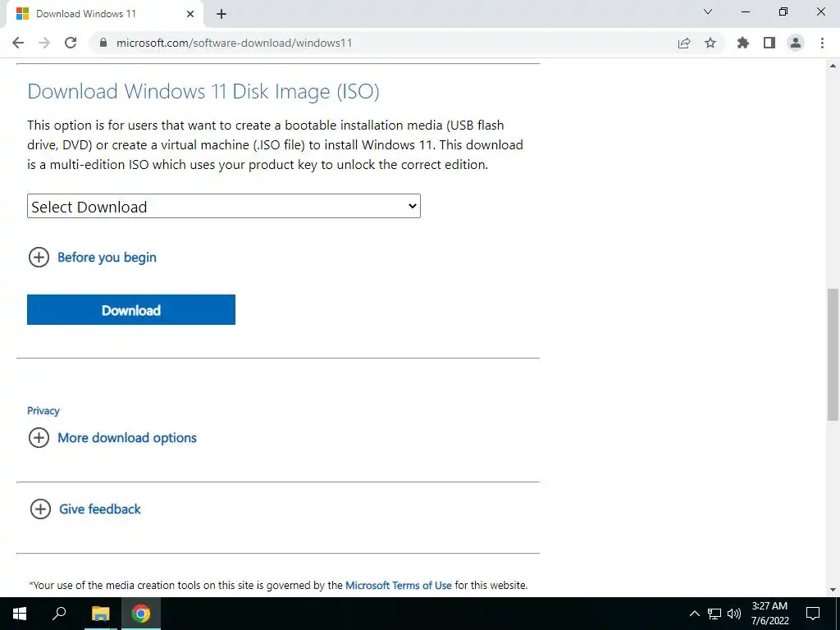The height and width of the screenshot is (630, 840).
Task: Open the Microsoft Terms of Use link
Action: pyautogui.click(x=399, y=585)
